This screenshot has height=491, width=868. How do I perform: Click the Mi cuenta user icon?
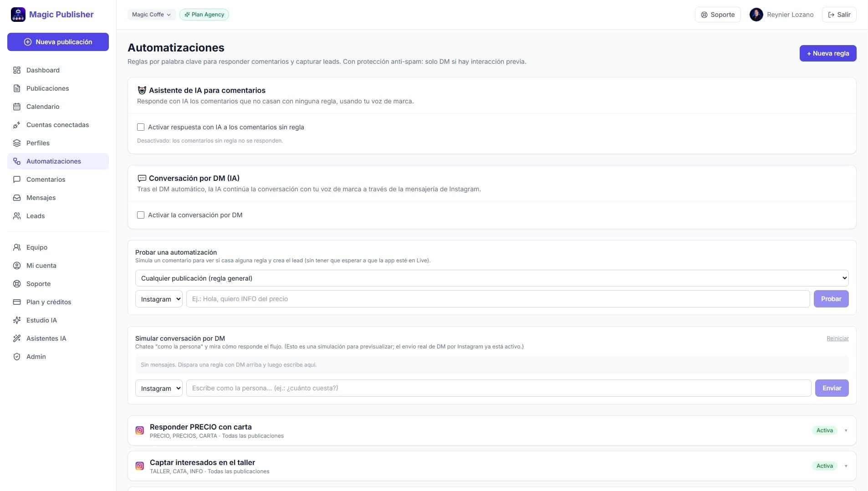[x=17, y=266]
